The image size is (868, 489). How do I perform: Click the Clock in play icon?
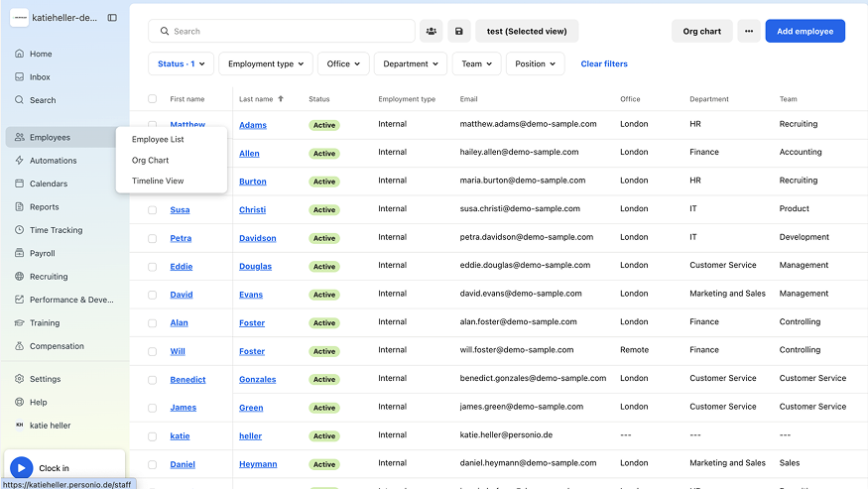21,468
